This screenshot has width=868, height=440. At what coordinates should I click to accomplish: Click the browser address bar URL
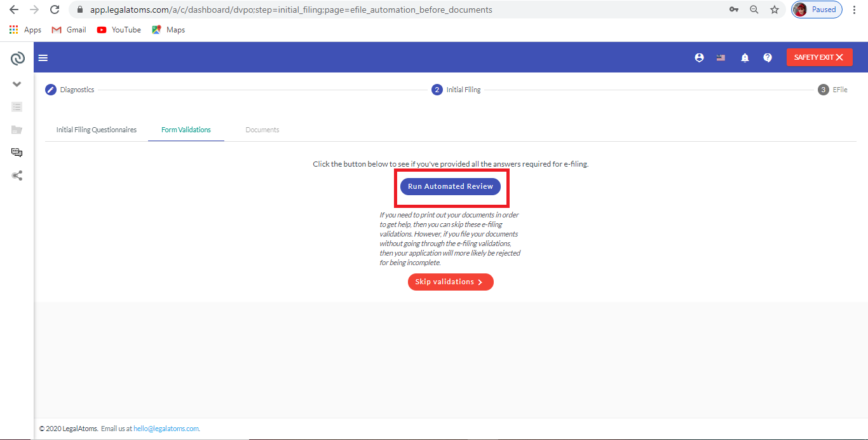tap(291, 10)
